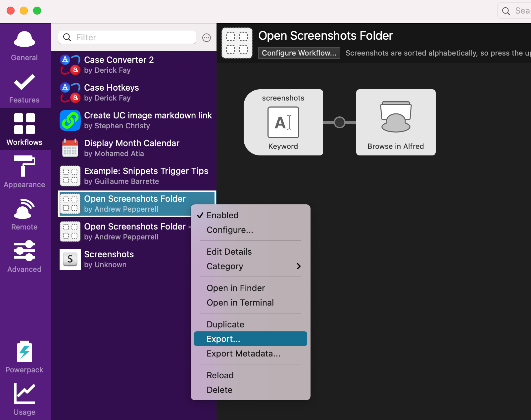Click the top-right search magnifier icon
The width and height of the screenshot is (531, 420).
click(506, 11)
